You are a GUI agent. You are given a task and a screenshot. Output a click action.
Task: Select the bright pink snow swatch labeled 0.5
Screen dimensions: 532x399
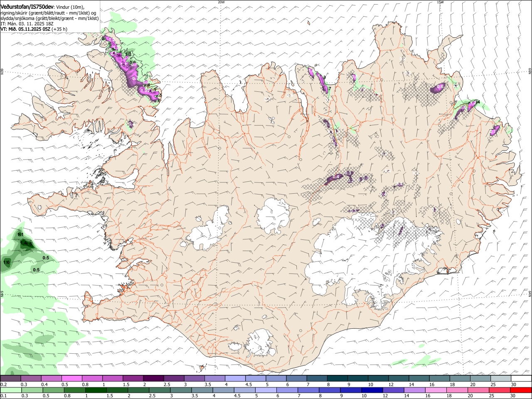coord(71,379)
